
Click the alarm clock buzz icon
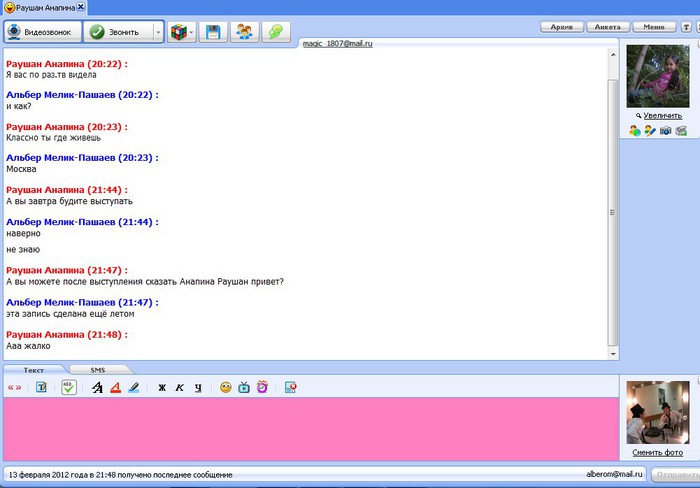(x=262, y=387)
